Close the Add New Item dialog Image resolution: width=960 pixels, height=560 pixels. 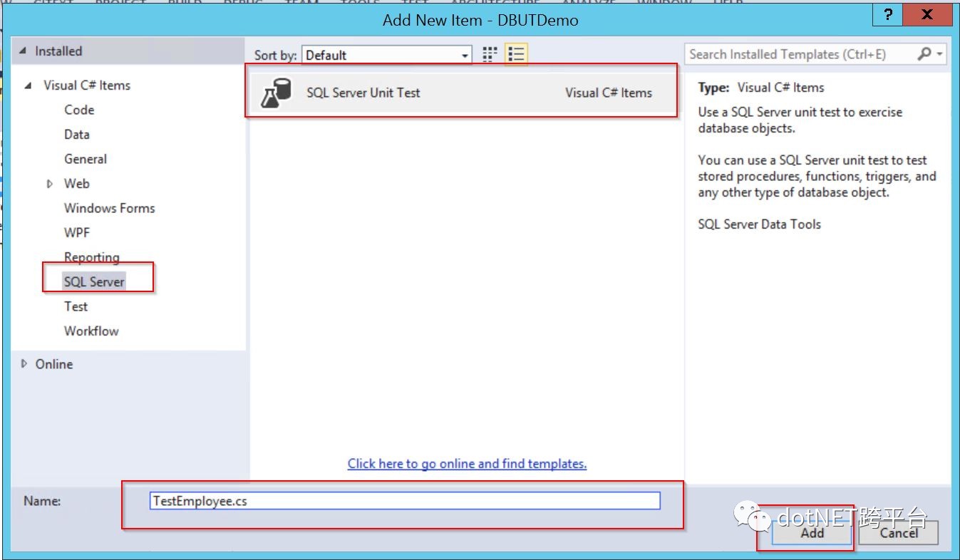point(927,15)
